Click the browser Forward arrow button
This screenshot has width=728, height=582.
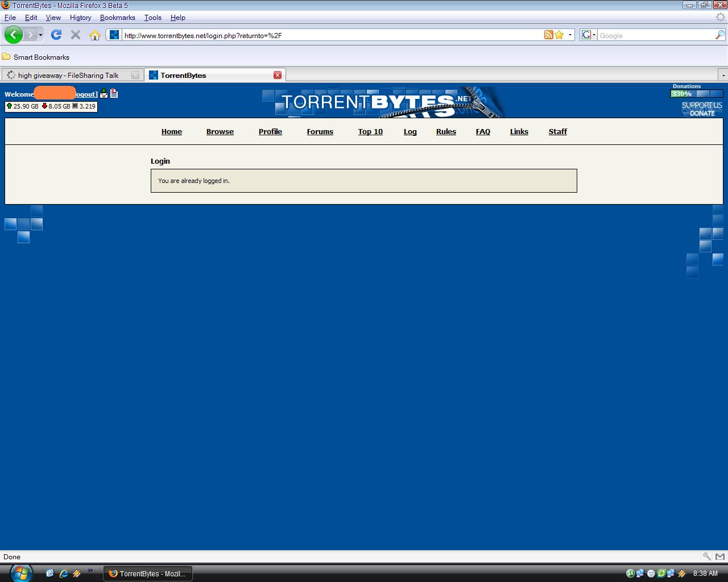(x=31, y=35)
